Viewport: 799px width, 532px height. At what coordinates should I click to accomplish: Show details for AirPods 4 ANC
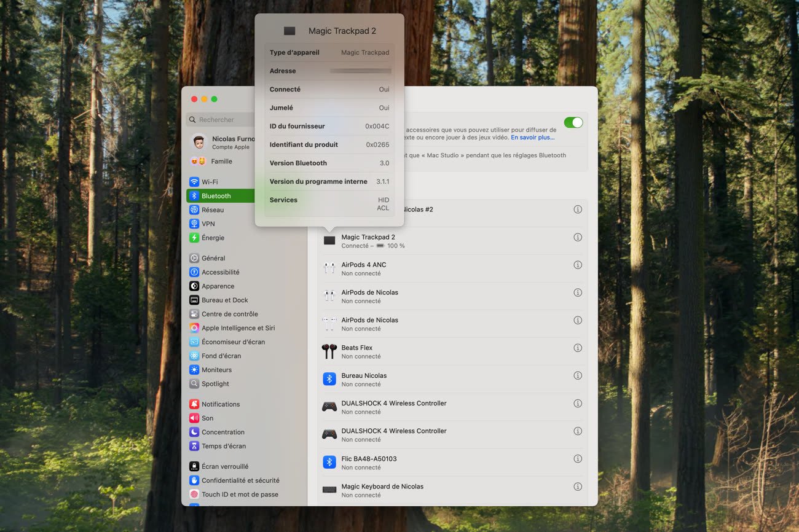tap(577, 265)
